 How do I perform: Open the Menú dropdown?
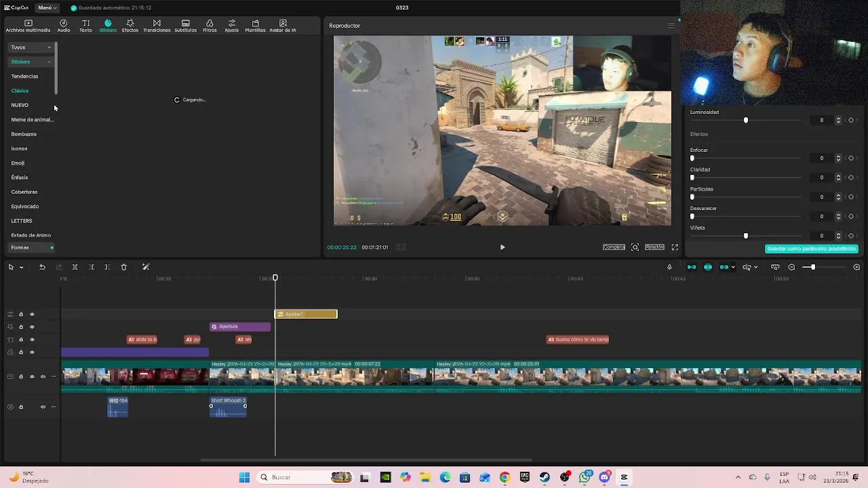pyautogui.click(x=47, y=7)
